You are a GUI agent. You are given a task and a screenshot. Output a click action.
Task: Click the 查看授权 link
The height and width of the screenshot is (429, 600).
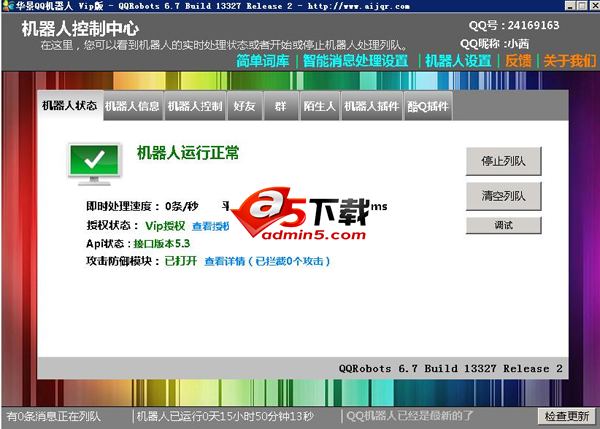tap(210, 226)
